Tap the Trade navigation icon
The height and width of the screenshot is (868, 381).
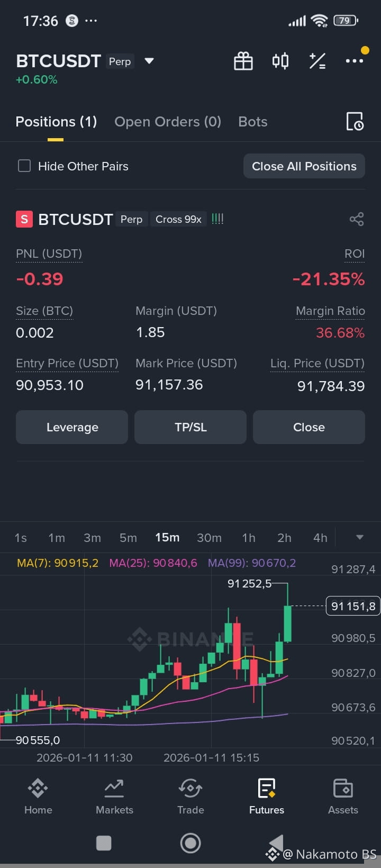pyautogui.click(x=190, y=789)
